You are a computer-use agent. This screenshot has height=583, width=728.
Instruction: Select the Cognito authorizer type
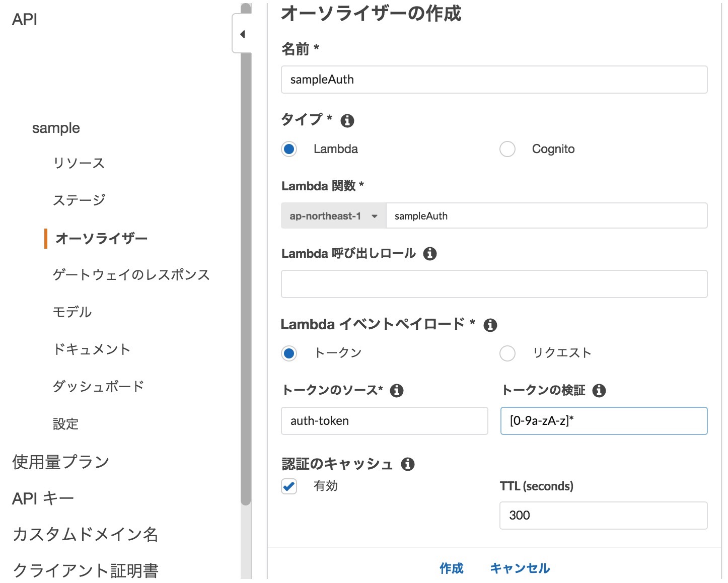tap(507, 149)
